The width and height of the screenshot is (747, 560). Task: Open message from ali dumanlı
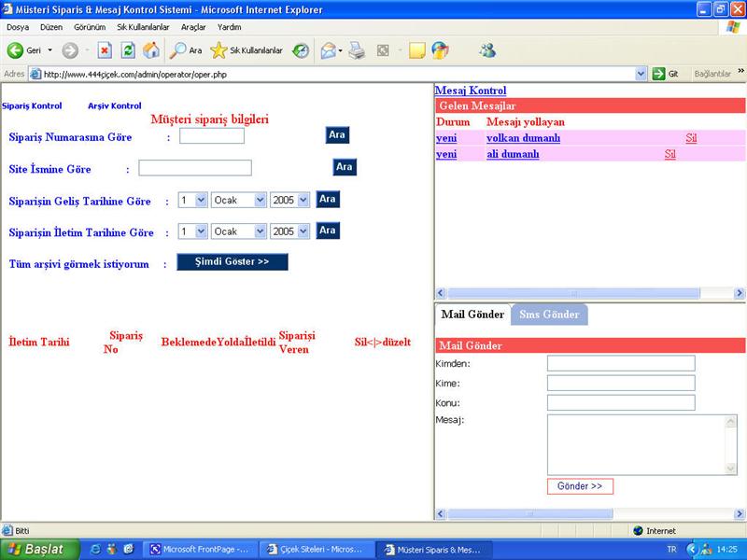513,154
